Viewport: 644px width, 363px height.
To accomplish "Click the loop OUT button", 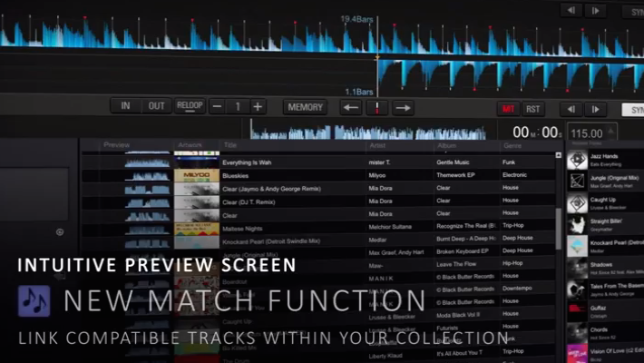I will [x=157, y=106].
